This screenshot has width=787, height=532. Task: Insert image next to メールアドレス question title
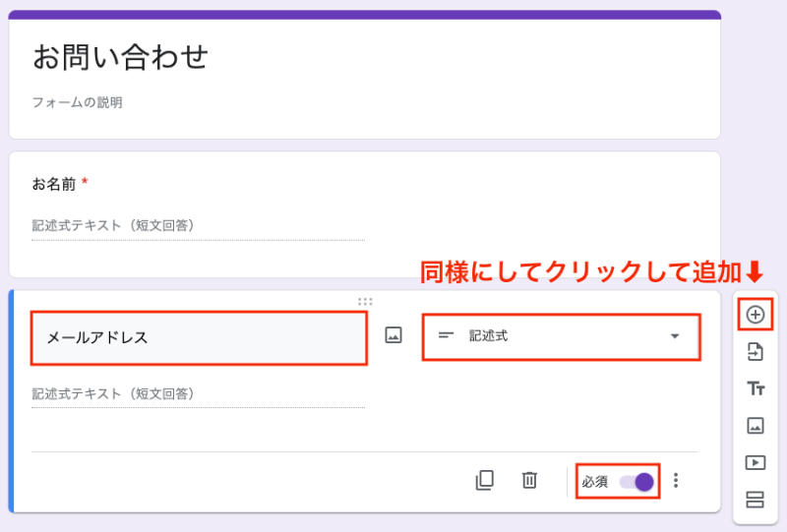point(393,335)
